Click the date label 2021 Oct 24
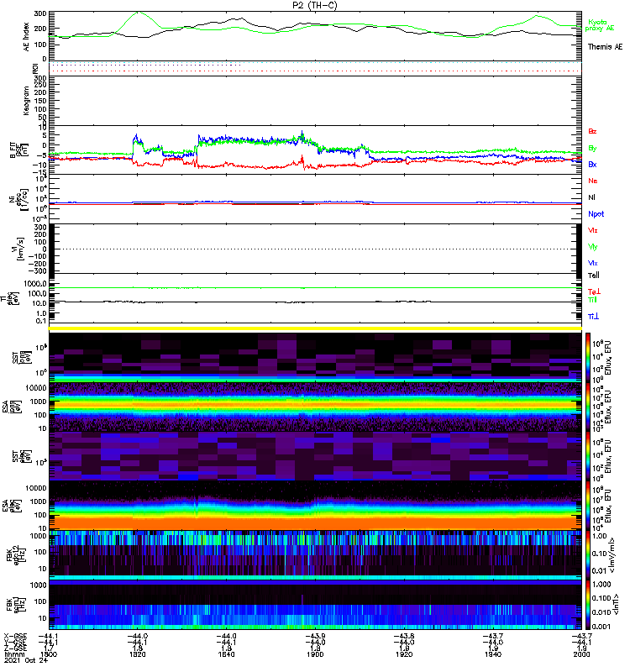The height and width of the screenshot is (672, 630). 26,660
